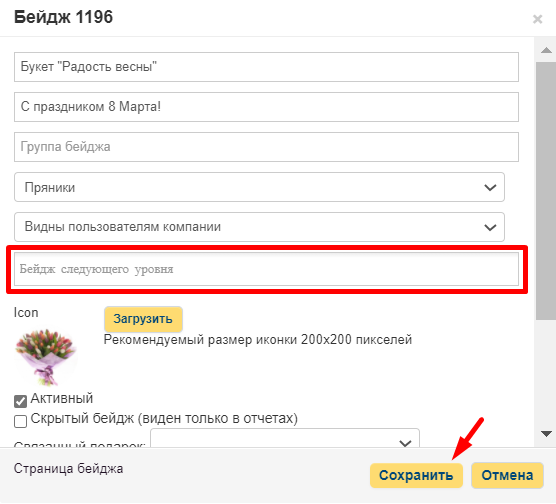The image size is (556, 504).
Task: Close the Бейдж 1196 dialog
Action: (x=537, y=19)
